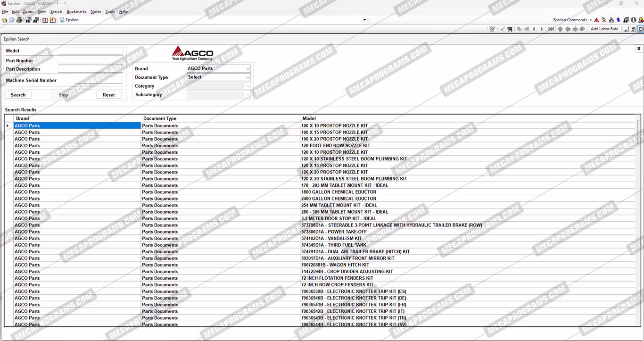Screen dimensions: 644x341
Task: Open the Bookmarks menu
Action: point(76,12)
